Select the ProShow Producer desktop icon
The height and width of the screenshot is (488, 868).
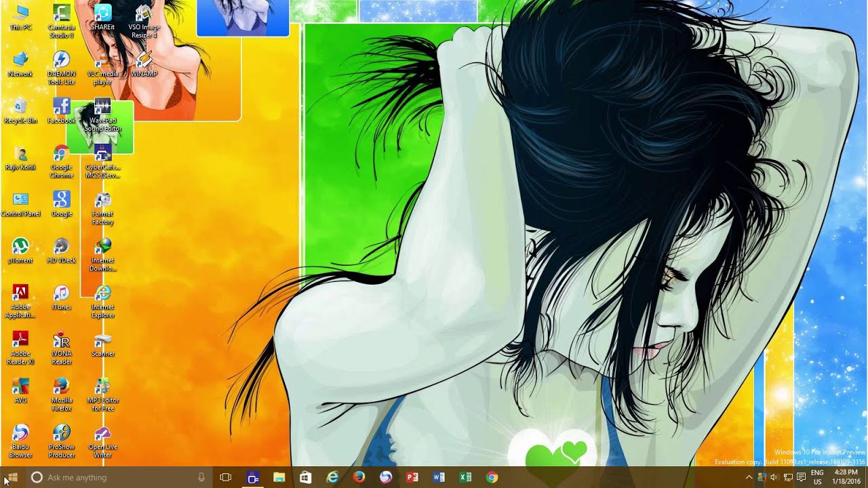tap(62, 441)
